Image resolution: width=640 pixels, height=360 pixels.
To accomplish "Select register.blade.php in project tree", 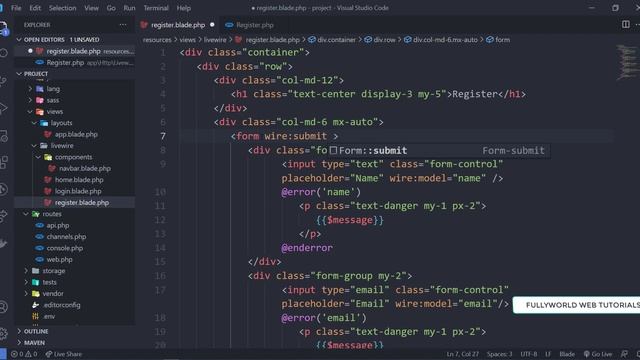I will (x=82, y=202).
